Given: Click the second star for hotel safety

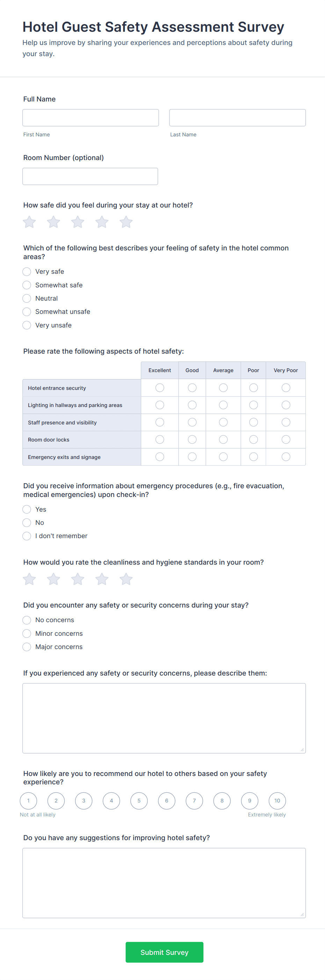Looking at the screenshot, I should tap(53, 222).
